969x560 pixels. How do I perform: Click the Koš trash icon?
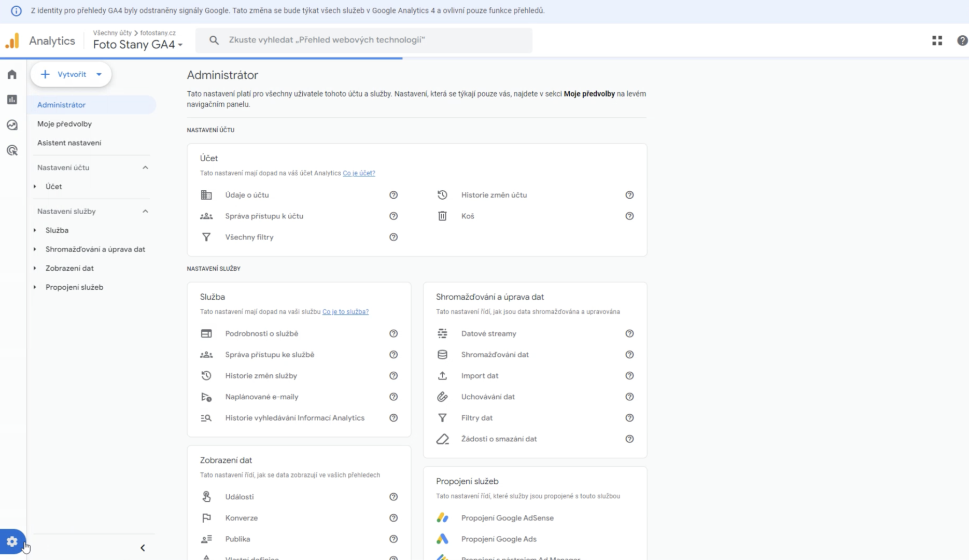tap(442, 216)
